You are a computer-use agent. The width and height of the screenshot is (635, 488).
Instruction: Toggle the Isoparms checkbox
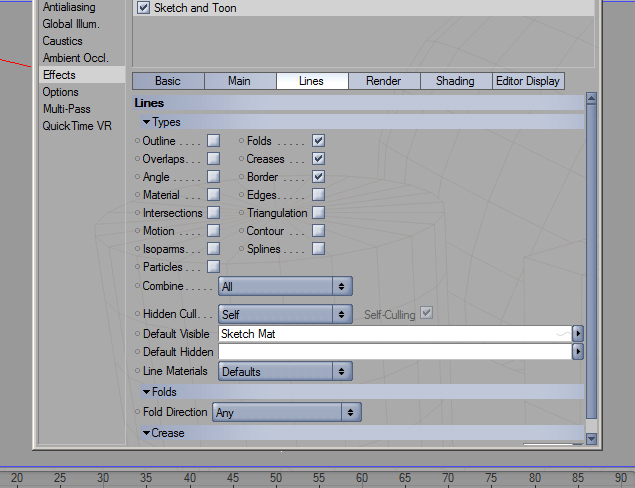[x=213, y=249]
